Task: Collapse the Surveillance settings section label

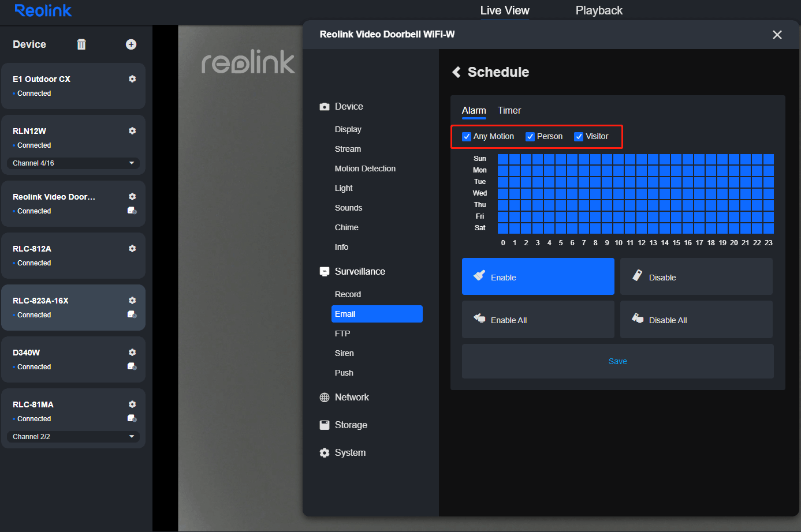Action: tap(360, 272)
